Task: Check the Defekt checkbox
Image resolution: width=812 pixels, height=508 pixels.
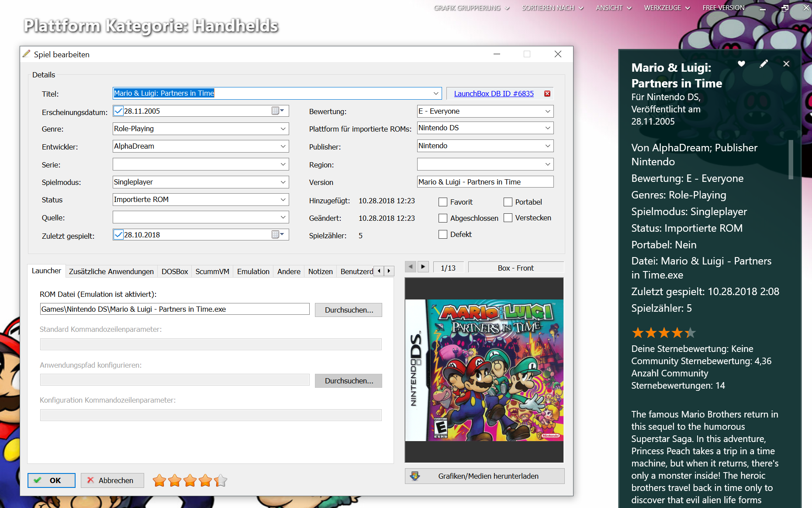Action: pos(443,234)
